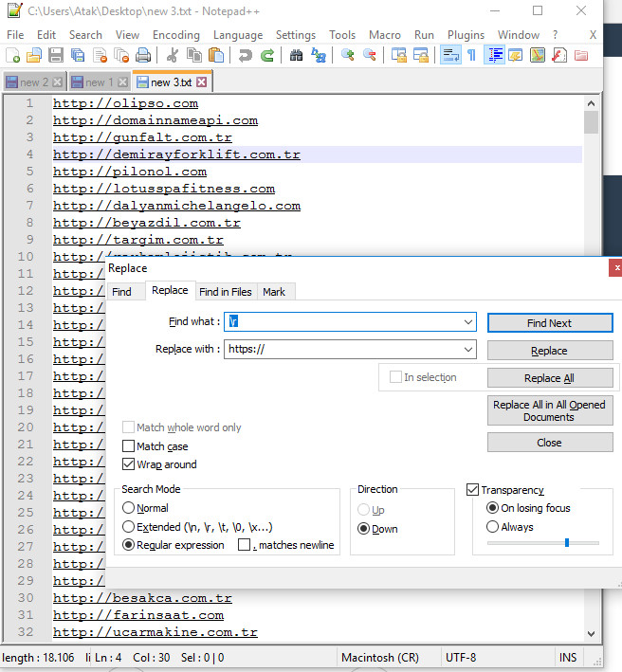Close the new 3.txt tab
Viewport: 622px width, 672px height.
pos(201,82)
